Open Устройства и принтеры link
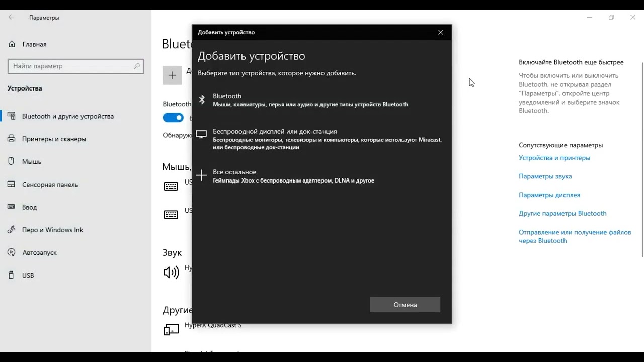Screen dimensions: 644x362 pyautogui.click(x=554, y=158)
